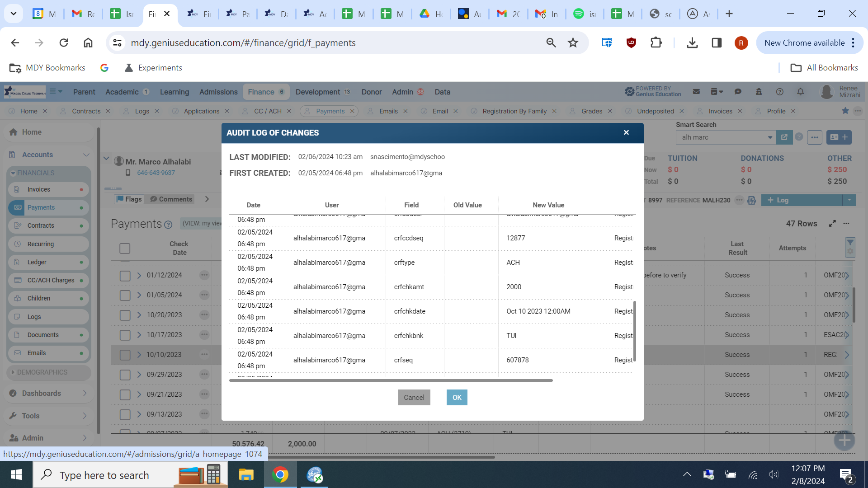Click the audit log horizontal scrollbar
Image resolution: width=868 pixels, height=488 pixels.
391,380
